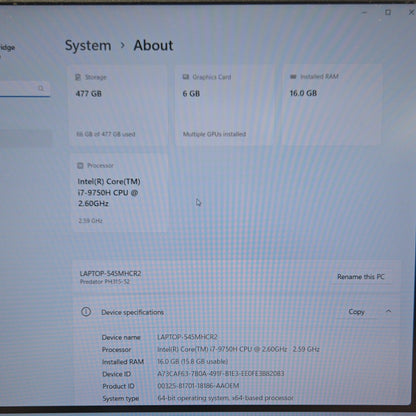Collapse the Device specifications section
Viewport: 416px width, 416px height.
388,311
